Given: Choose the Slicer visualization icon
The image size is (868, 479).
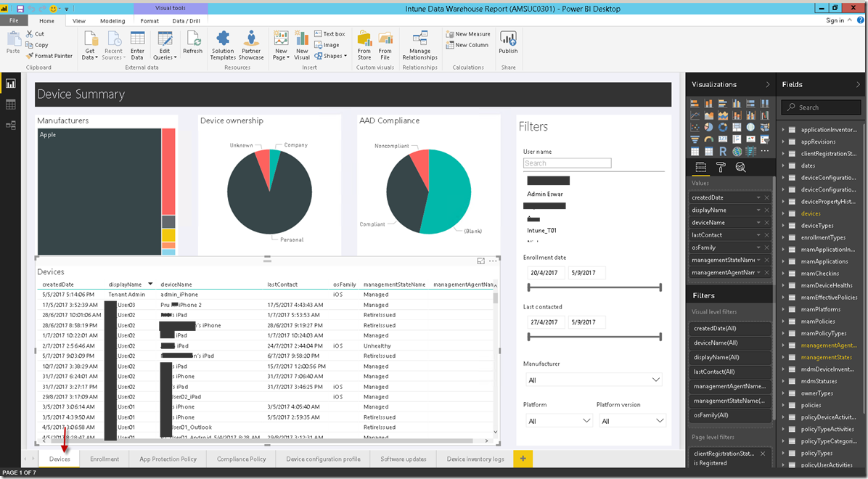Looking at the screenshot, I should point(764,139).
